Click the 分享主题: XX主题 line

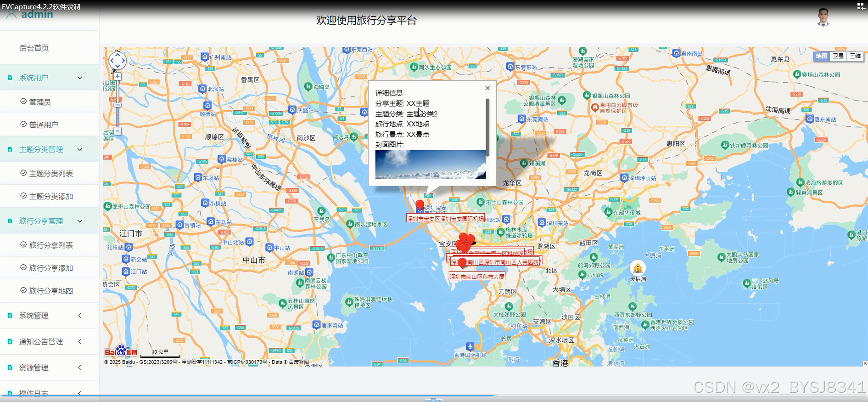pyautogui.click(x=403, y=103)
